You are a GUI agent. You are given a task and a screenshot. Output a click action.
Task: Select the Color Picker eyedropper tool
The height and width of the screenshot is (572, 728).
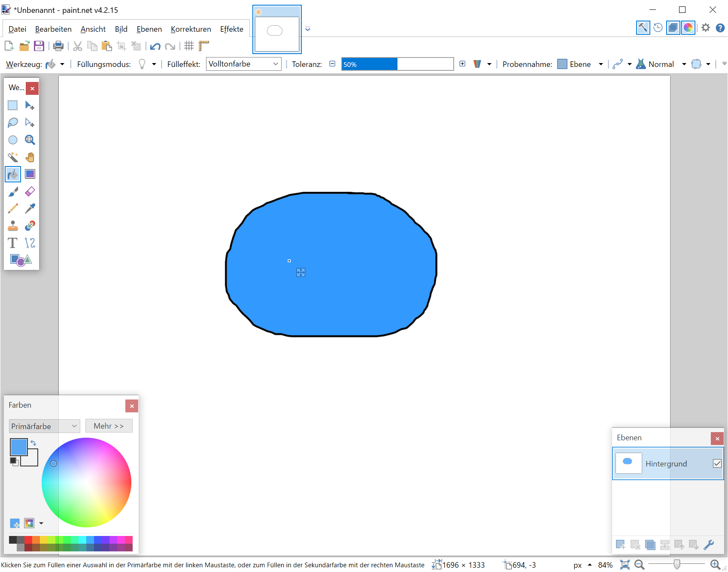click(x=30, y=209)
